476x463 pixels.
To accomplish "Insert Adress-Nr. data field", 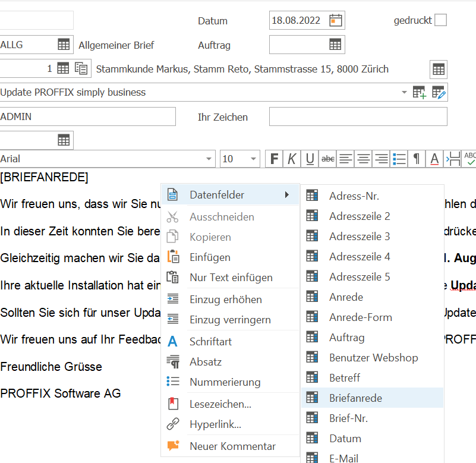I will click(x=372, y=196).
